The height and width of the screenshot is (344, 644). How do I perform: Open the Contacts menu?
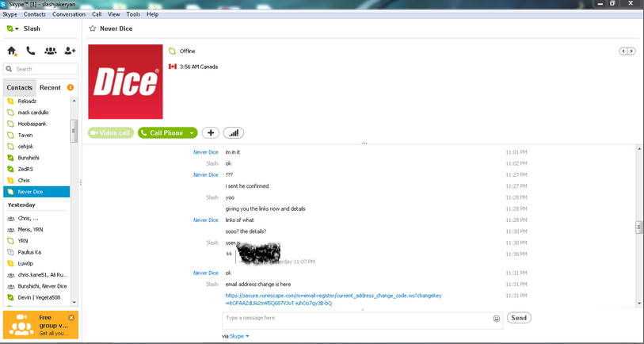coord(35,14)
